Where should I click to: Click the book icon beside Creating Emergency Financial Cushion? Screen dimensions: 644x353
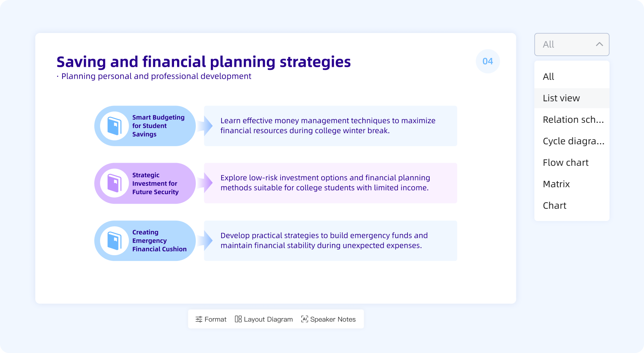pos(115,241)
